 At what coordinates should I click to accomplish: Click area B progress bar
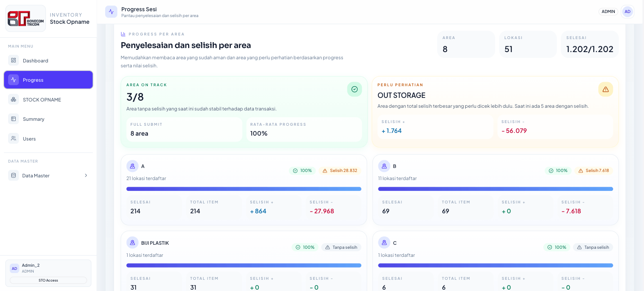click(x=495, y=189)
